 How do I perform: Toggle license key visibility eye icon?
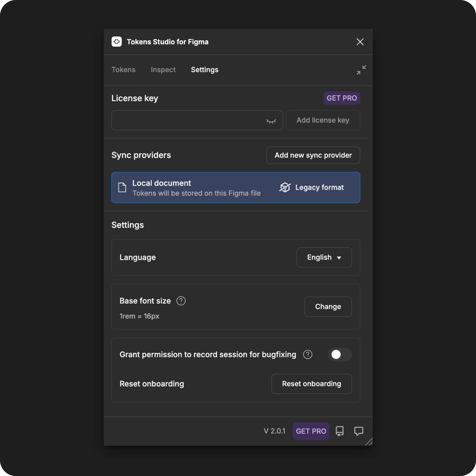pos(271,121)
